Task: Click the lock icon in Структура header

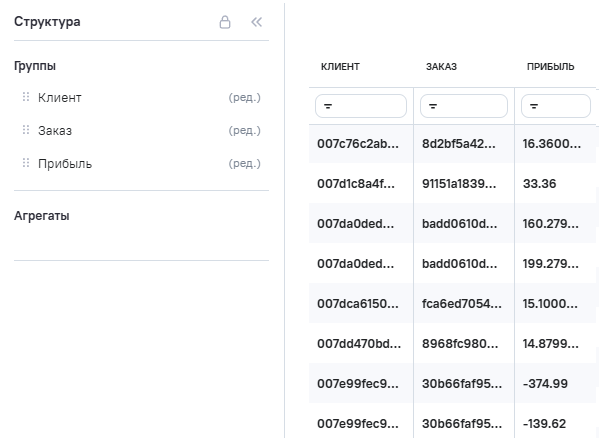Action: (x=225, y=22)
